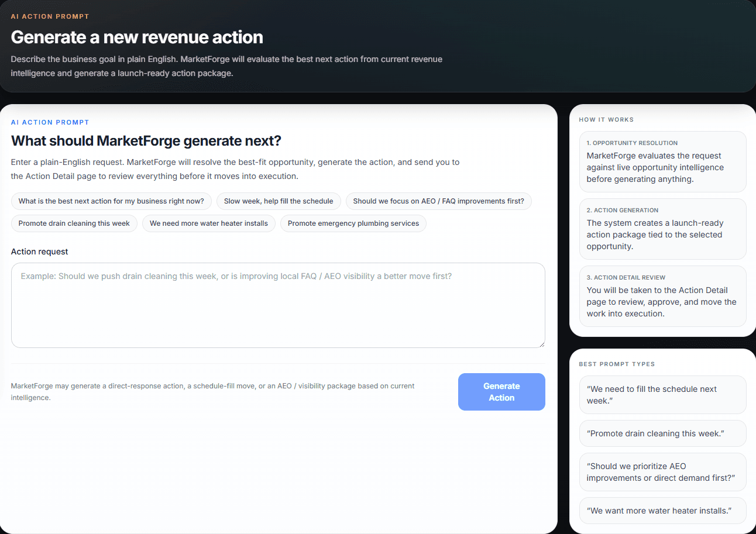
Task: Click the "3. Action Detail Review" card
Action: click(x=662, y=296)
